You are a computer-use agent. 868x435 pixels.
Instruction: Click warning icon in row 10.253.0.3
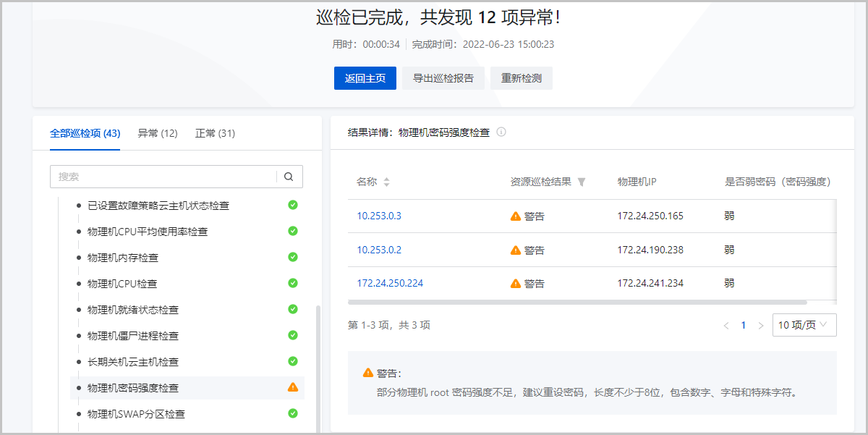516,216
